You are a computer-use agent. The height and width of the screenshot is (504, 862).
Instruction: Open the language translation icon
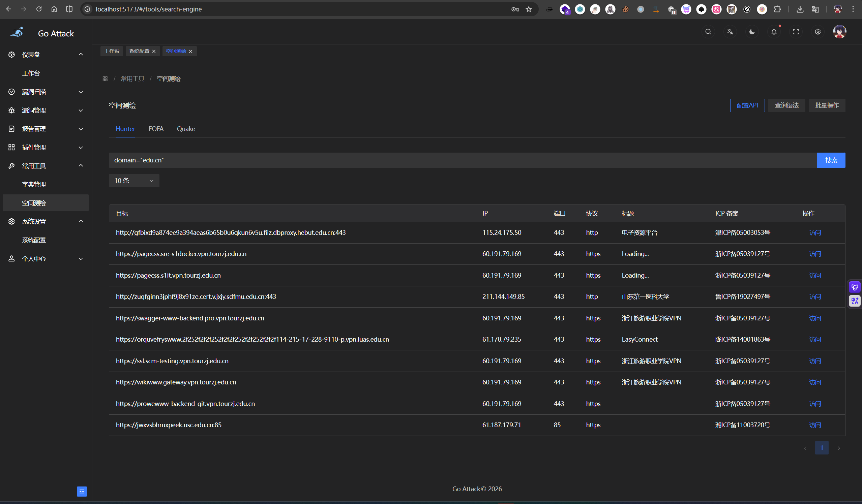(730, 32)
